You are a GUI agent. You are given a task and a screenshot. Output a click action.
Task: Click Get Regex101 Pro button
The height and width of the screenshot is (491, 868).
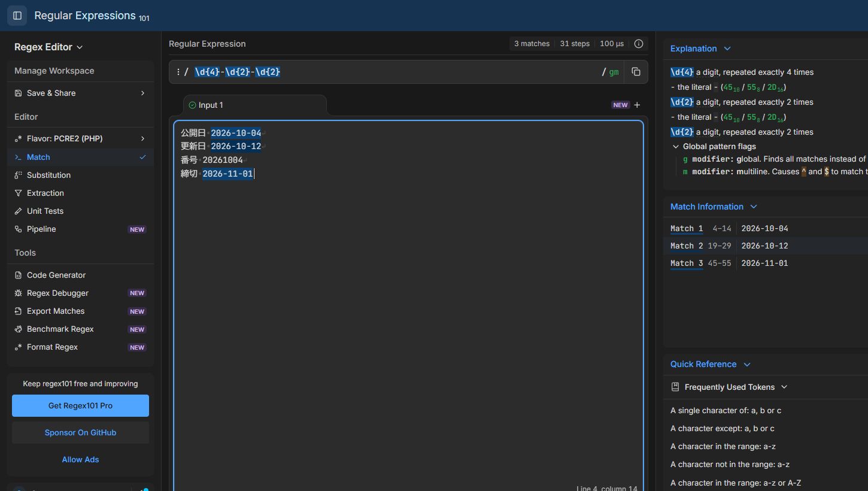pos(80,405)
